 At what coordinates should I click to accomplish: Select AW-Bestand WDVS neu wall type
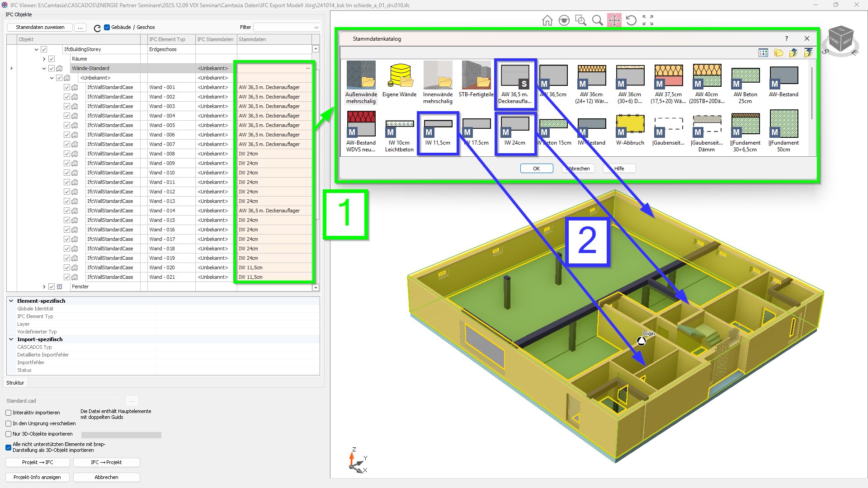(x=361, y=132)
